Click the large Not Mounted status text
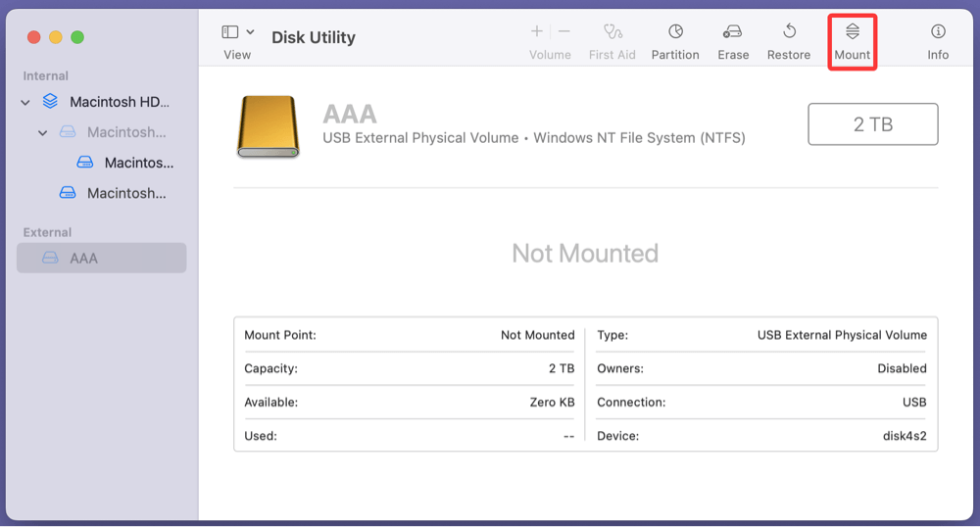 [585, 254]
